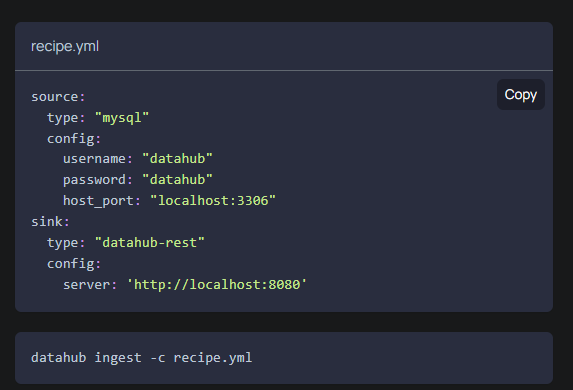
Task: Click the "host_port:" key text
Action: tap(102, 201)
